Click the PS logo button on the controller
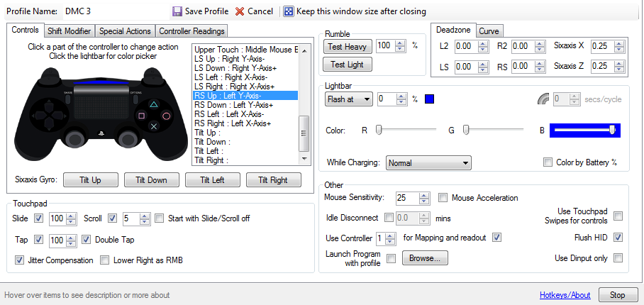The image size is (644, 305). click(101, 133)
